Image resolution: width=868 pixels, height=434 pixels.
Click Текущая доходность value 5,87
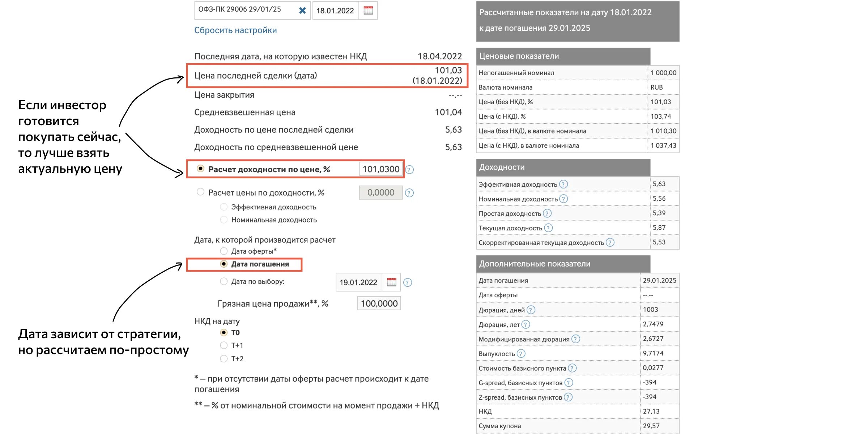point(659,227)
